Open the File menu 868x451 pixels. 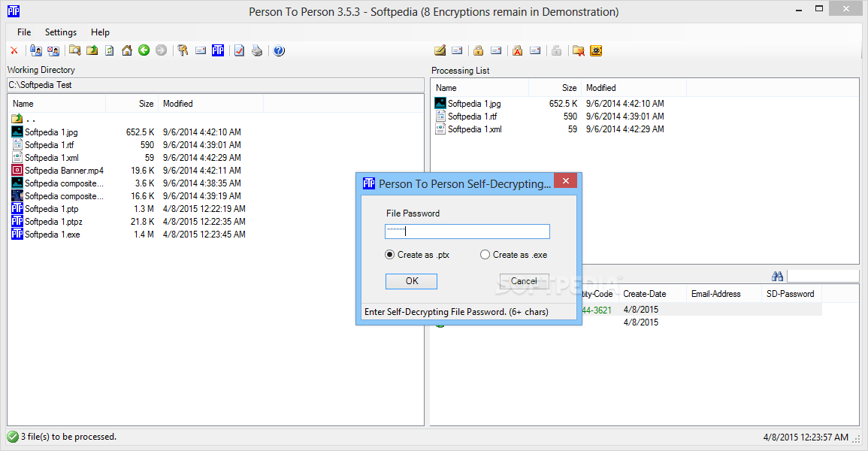24,32
